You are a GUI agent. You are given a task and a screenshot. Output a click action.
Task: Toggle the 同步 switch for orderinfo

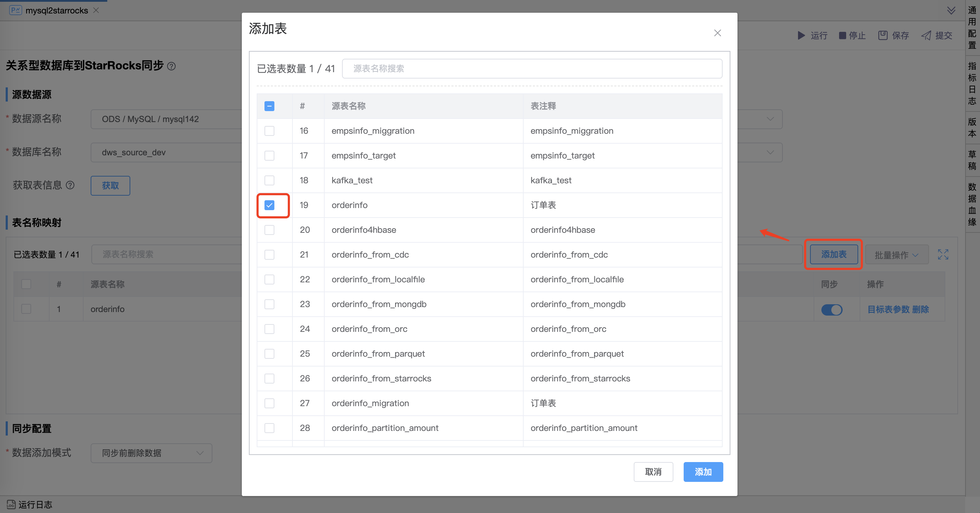[832, 310]
